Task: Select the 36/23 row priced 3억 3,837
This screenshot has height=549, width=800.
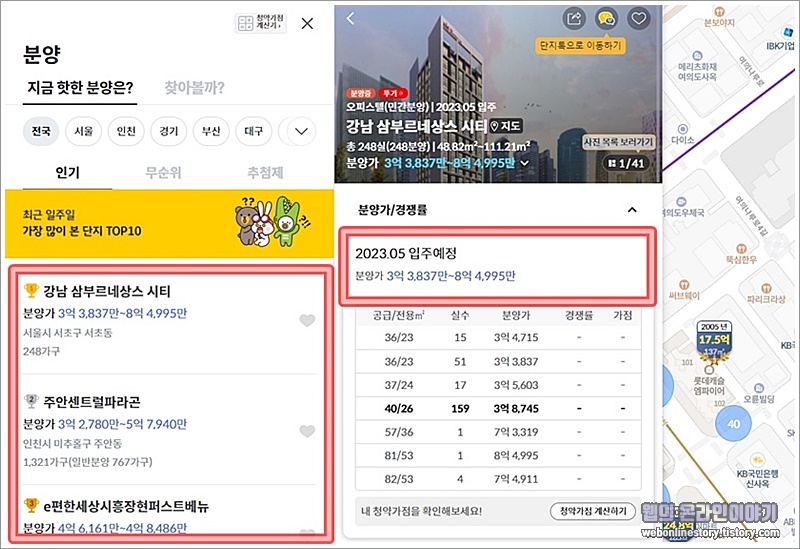Action: [498, 361]
